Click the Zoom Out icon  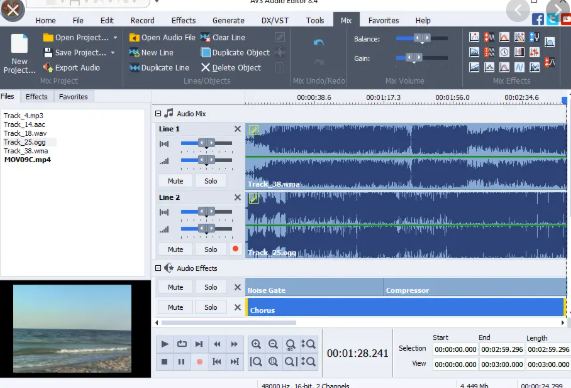click(x=273, y=344)
